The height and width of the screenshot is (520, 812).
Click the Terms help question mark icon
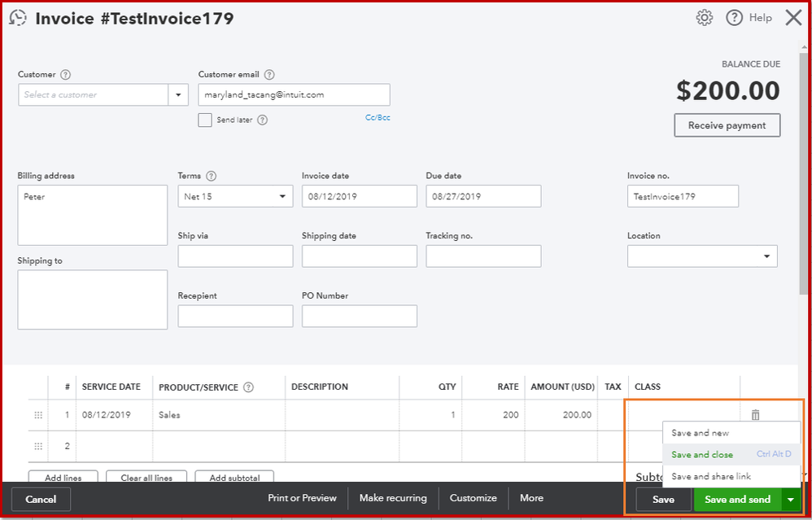(x=211, y=176)
